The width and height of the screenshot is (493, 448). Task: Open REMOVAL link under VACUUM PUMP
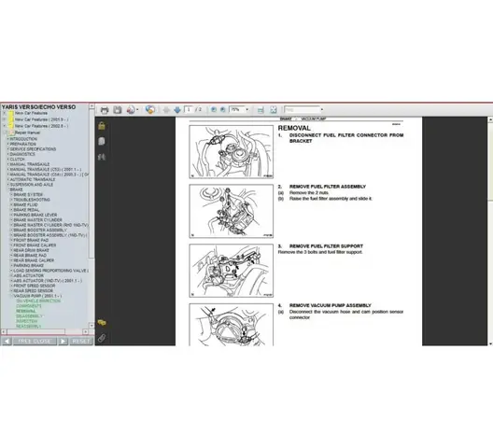(x=26, y=311)
